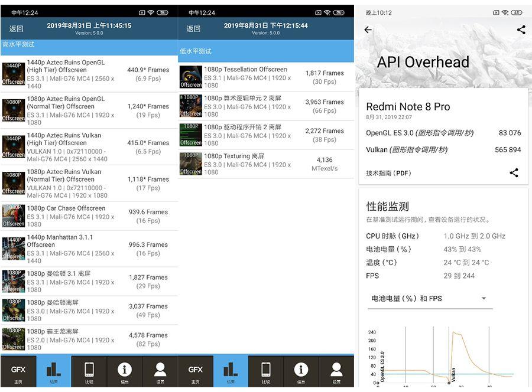Tap the share icon atop the API Overhead page
The image size is (532, 392).
point(521,29)
